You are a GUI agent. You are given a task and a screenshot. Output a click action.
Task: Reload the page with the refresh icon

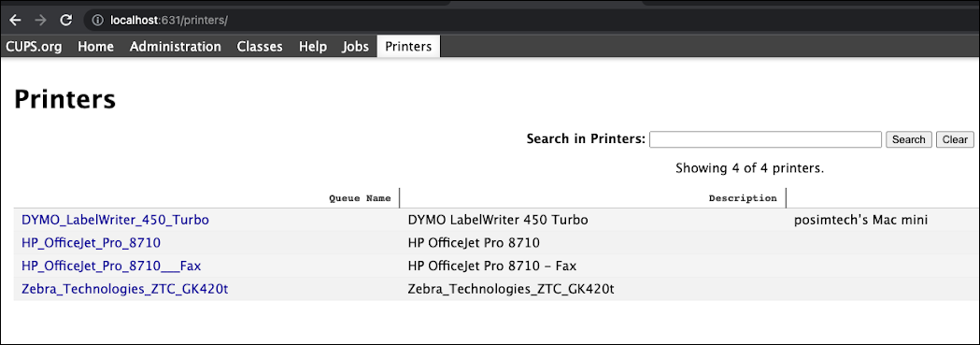point(66,20)
